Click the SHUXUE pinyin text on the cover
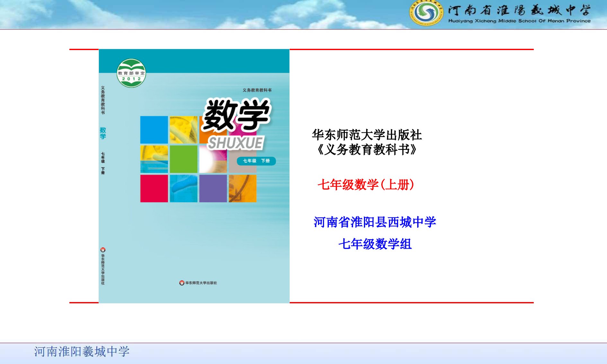The width and height of the screenshot is (607, 364). [x=235, y=143]
